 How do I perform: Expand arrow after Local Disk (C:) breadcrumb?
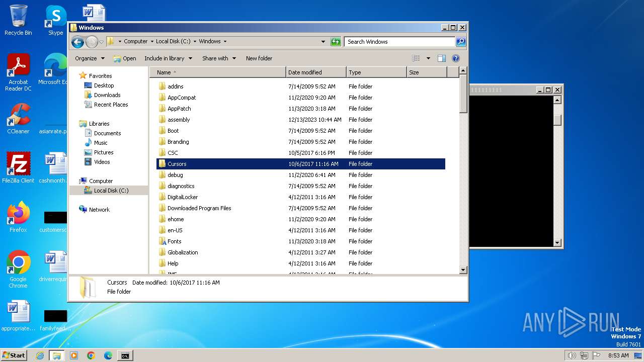[195, 42]
